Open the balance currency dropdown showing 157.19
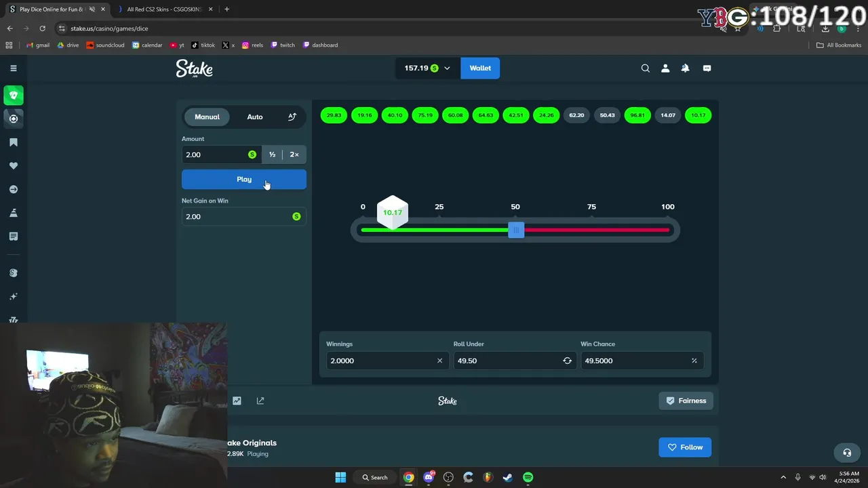Screen dimensions: 868x488 [x=428, y=68]
